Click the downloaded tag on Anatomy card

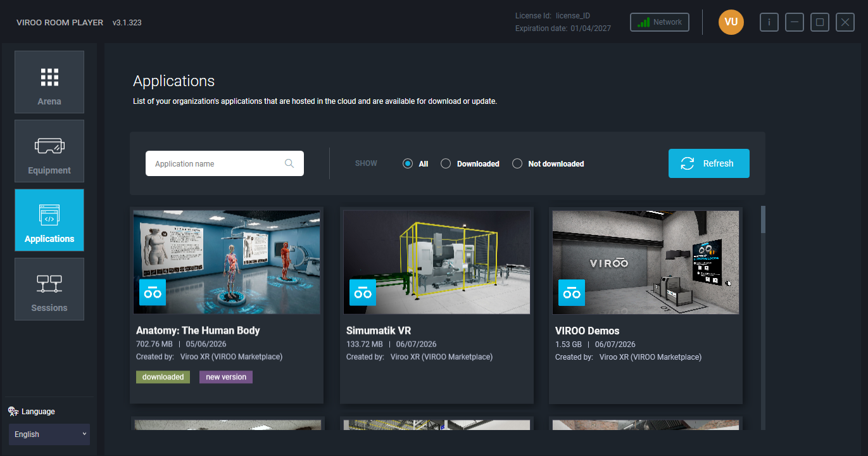coord(163,377)
